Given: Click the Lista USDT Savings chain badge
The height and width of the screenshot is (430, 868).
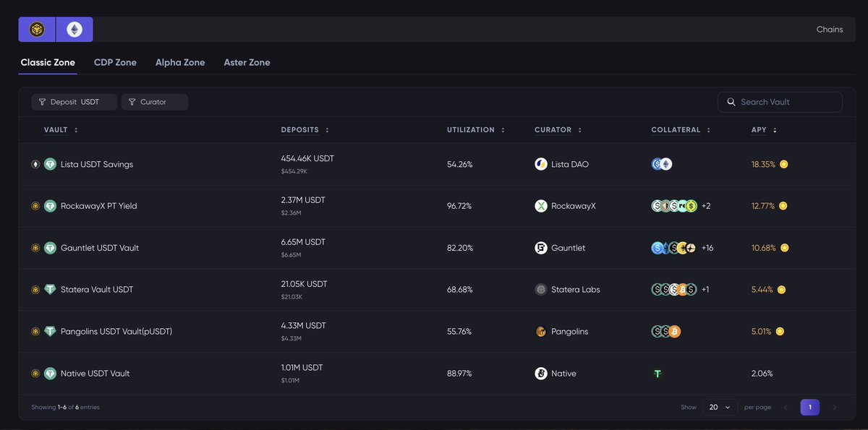Looking at the screenshot, I should tap(35, 164).
